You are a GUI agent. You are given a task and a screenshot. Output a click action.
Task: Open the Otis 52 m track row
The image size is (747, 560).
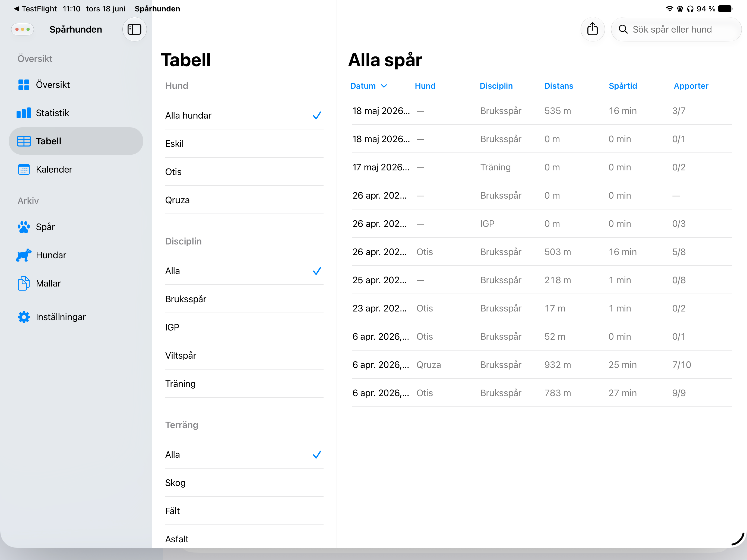click(x=542, y=336)
